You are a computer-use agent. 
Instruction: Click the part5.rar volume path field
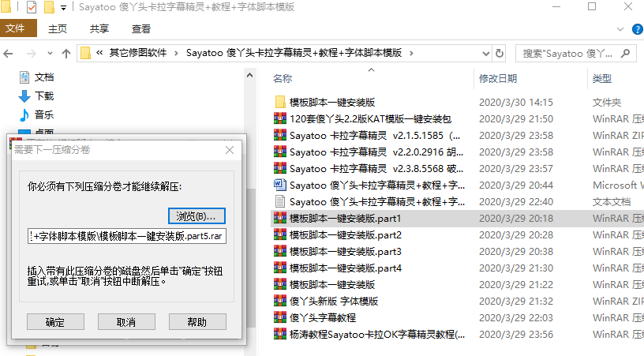pyautogui.click(x=127, y=236)
